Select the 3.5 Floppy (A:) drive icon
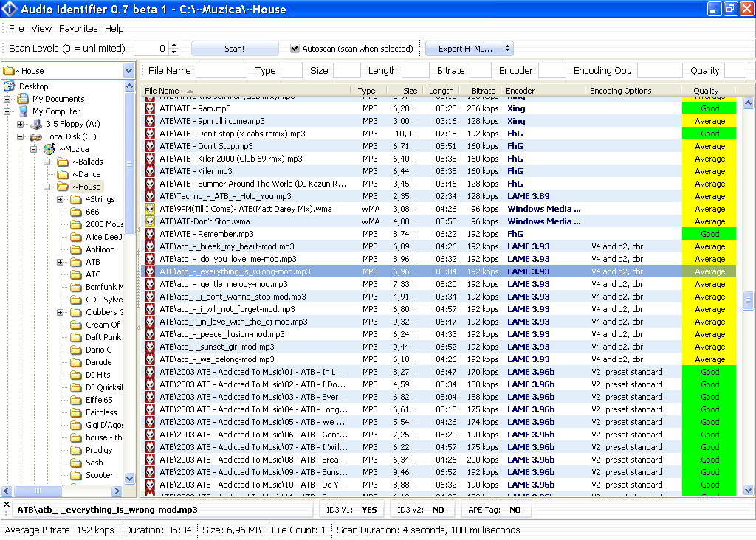 [36, 124]
